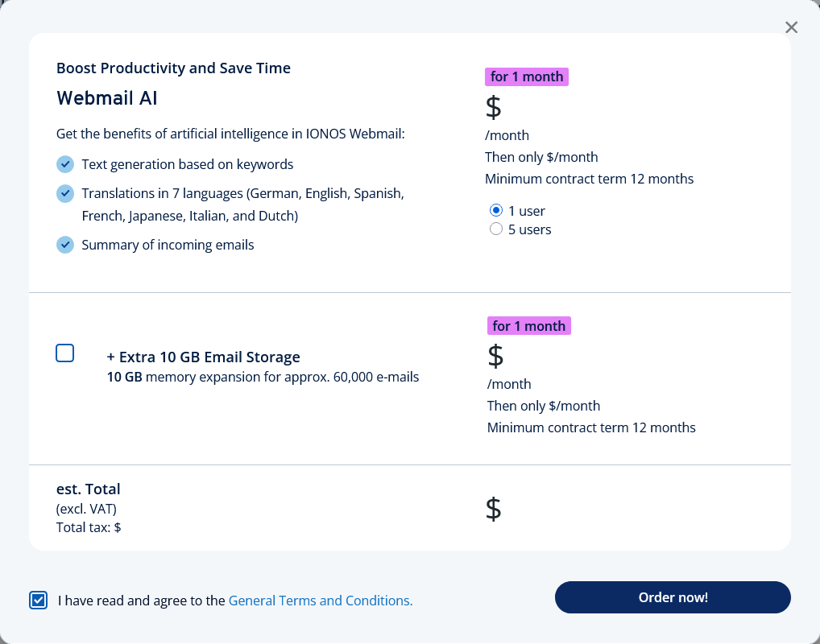Click the checkmark icon beside Translations in 7 languages

[65, 193]
